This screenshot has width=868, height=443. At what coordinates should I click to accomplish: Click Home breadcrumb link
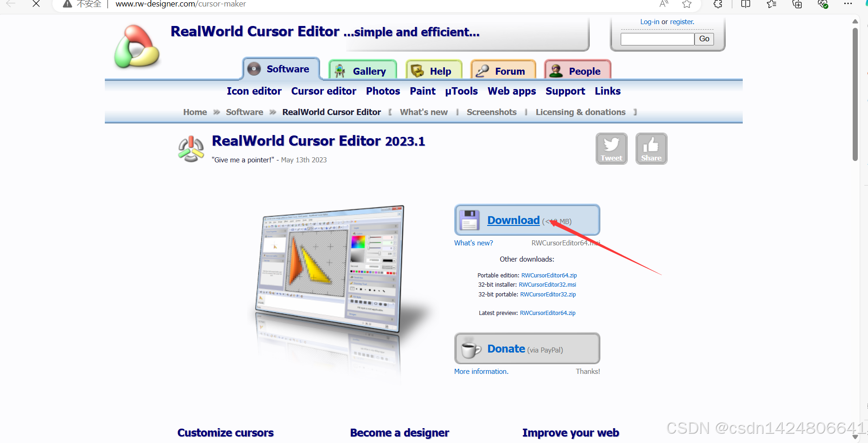(x=195, y=112)
